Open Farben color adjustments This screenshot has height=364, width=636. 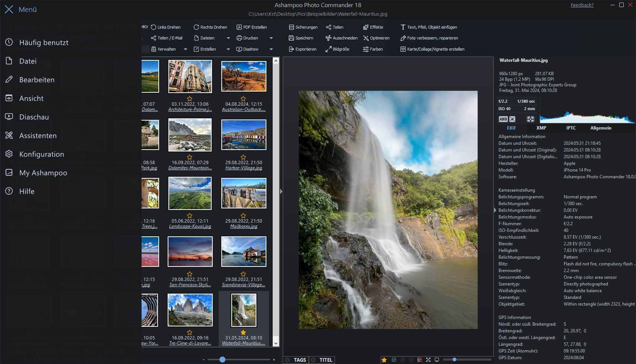point(373,49)
